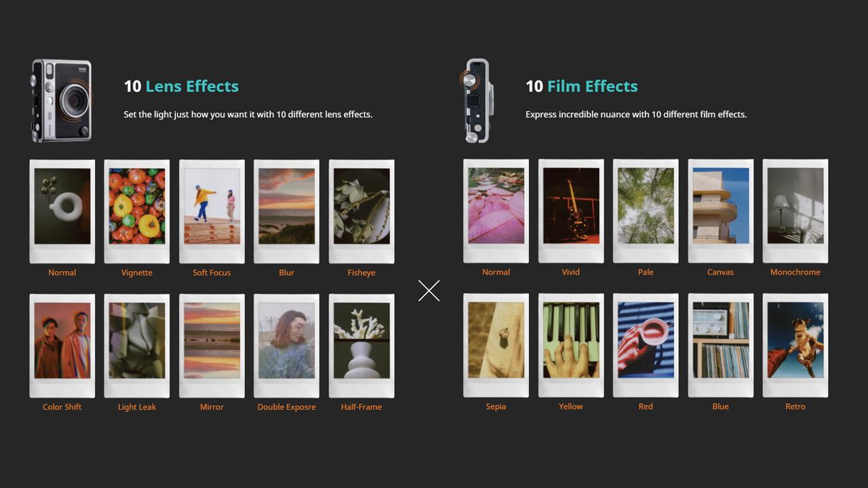
Task: Select the Color Shift effect photo
Action: (62, 346)
